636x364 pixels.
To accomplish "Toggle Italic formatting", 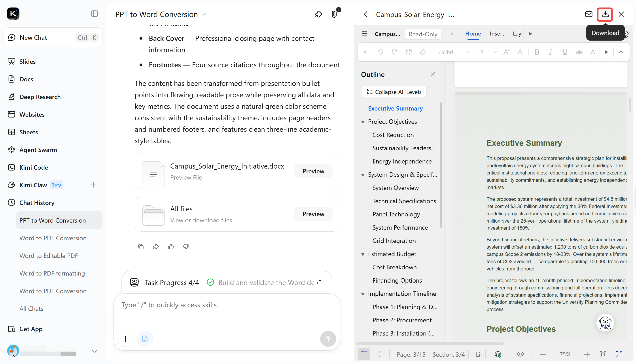I will [x=551, y=52].
